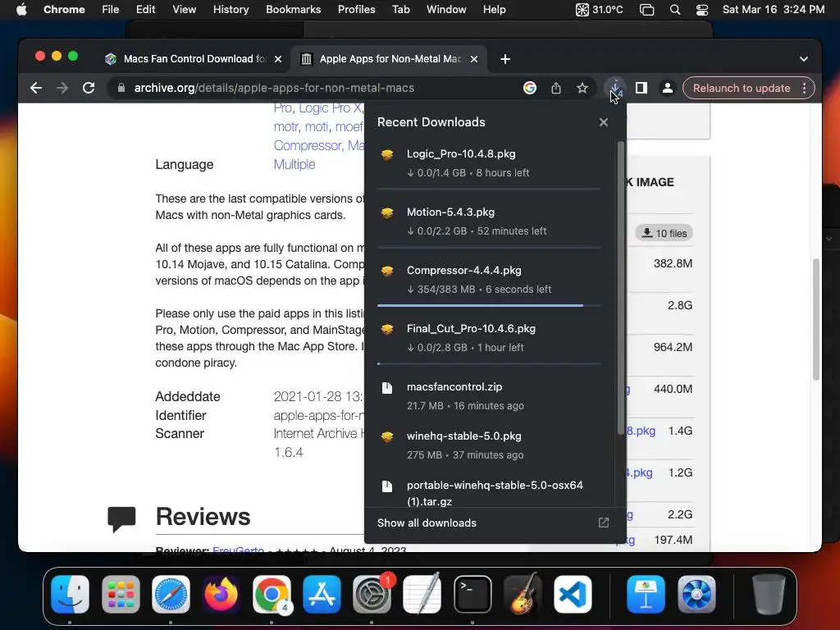Open Launchpad from the Dock
The height and width of the screenshot is (630, 840).
(x=121, y=595)
